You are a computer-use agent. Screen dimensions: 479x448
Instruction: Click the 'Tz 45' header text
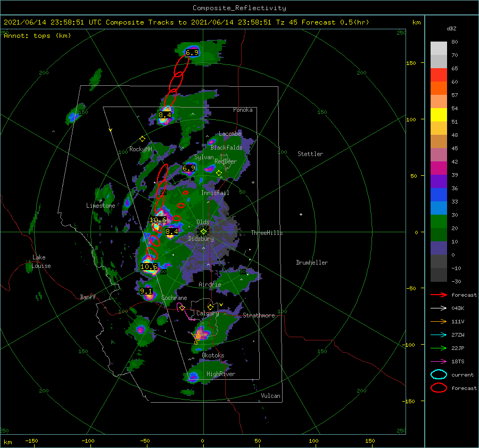(287, 22)
